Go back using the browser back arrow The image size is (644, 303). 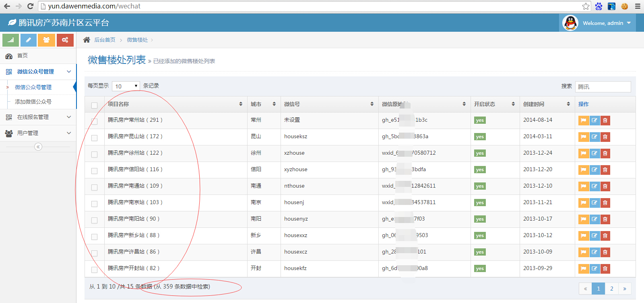coord(7,6)
